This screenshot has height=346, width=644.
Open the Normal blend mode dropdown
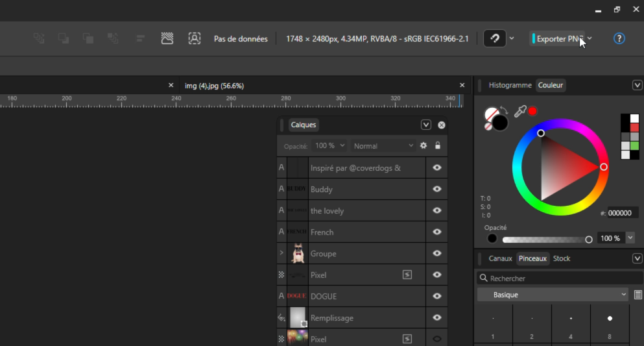[x=383, y=146]
